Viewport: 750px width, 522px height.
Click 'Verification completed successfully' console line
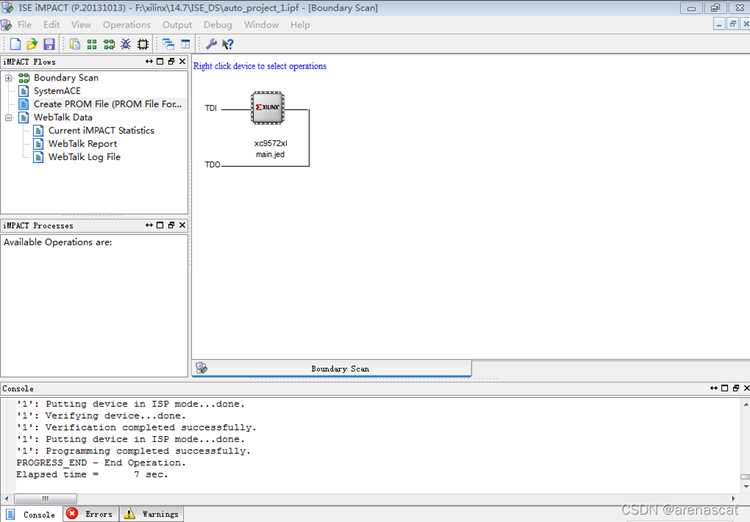[136, 428]
